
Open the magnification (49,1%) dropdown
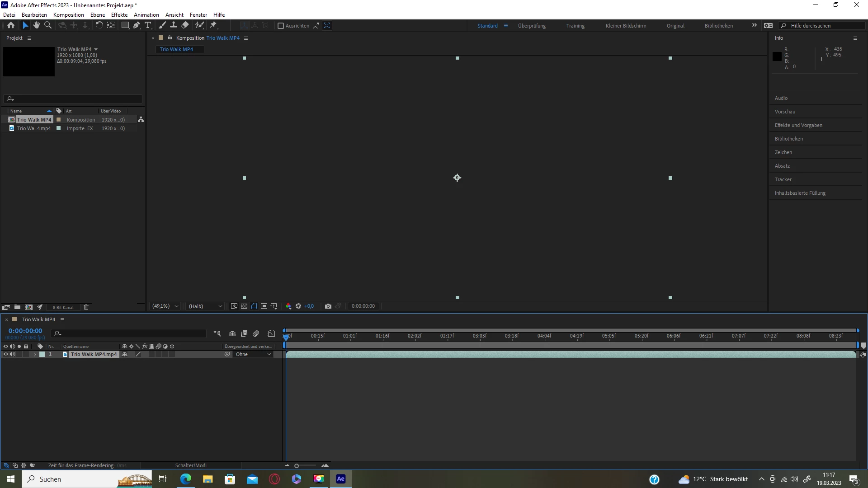(x=165, y=306)
